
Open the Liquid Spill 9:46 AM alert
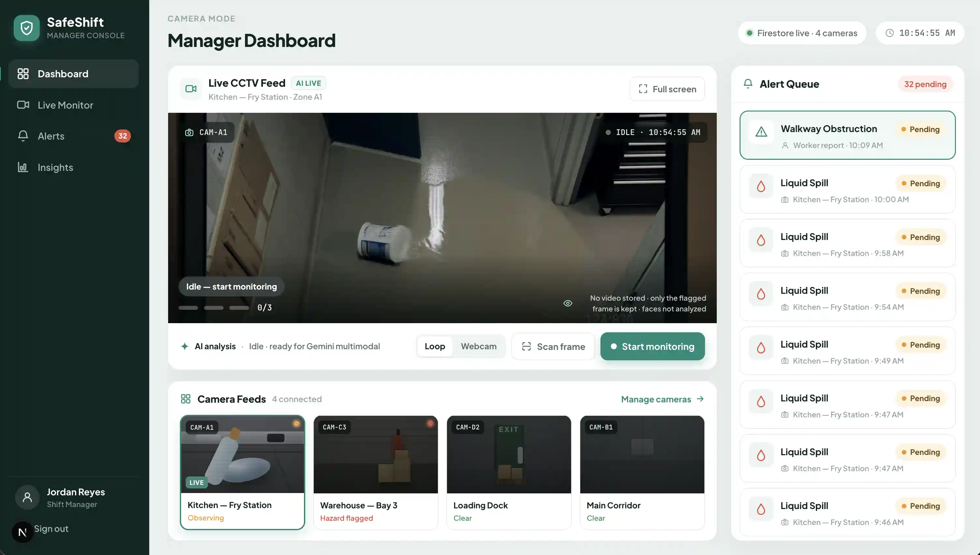click(847, 512)
